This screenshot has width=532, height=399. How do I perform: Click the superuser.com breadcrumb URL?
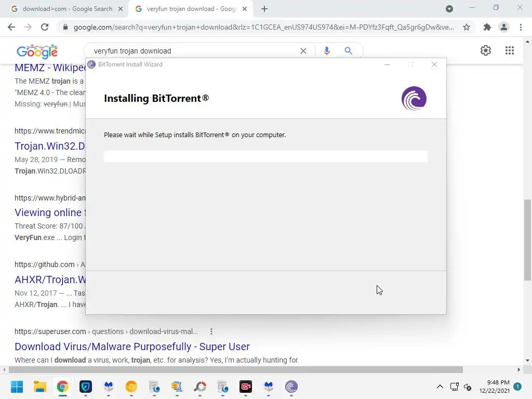click(x=107, y=331)
